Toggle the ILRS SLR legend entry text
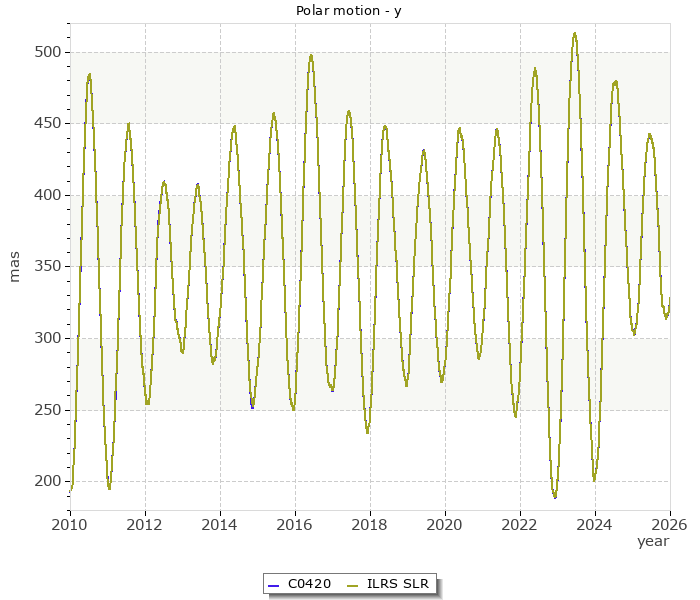 click(x=397, y=583)
